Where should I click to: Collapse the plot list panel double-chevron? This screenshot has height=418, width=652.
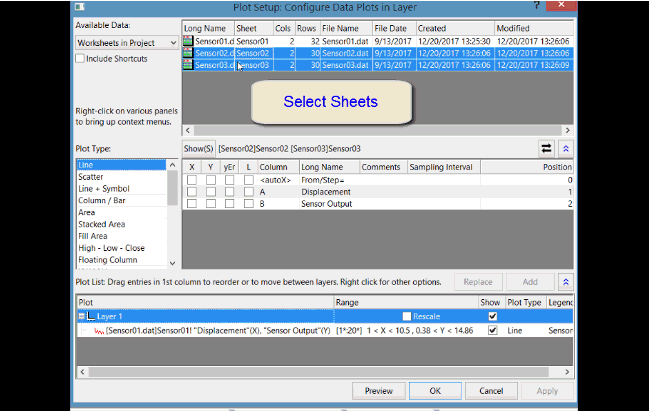[x=566, y=282]
